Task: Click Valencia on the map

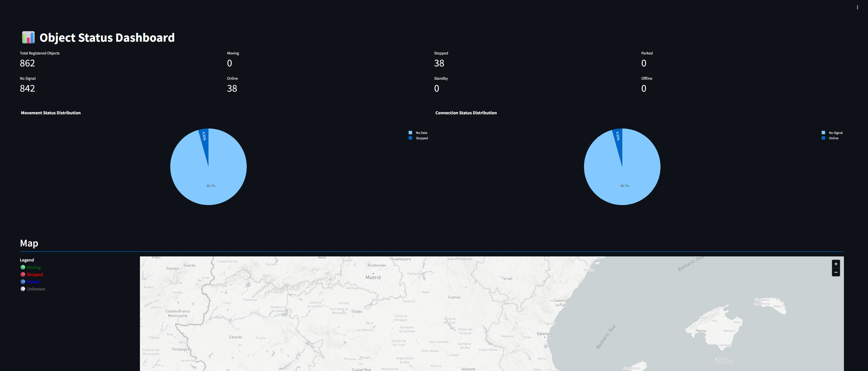Action: (x=544, y=334)
